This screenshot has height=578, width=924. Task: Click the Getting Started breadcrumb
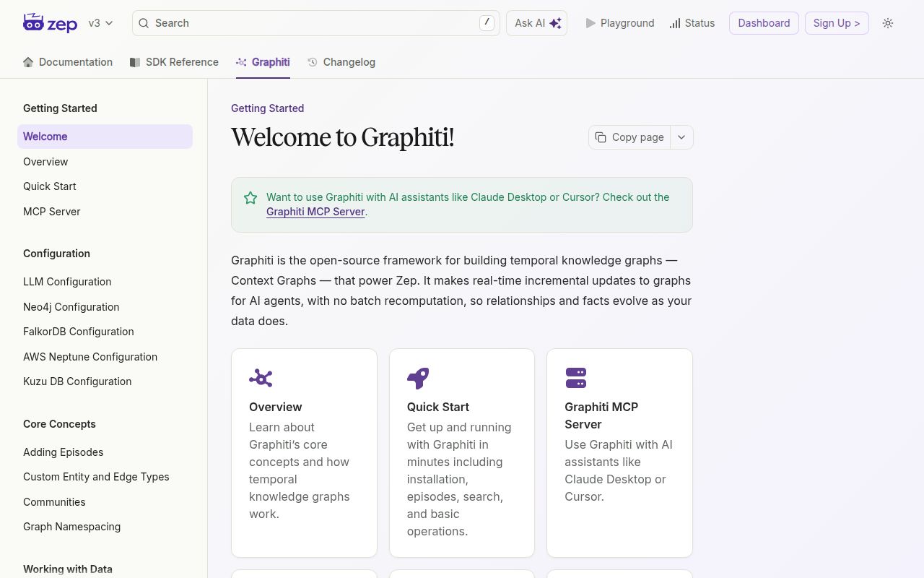[267, 108]
